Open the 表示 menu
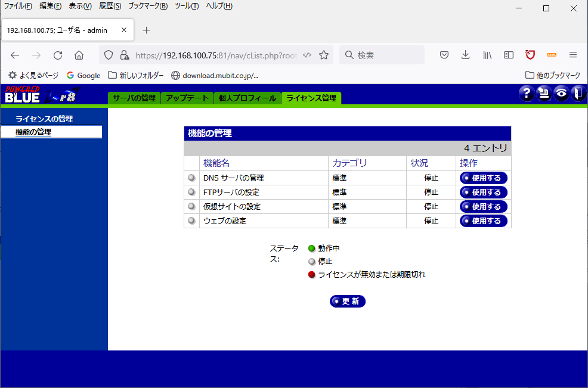The height and width of the screenshot is (388, 588). pyautogui.click(x=81, y=6)
